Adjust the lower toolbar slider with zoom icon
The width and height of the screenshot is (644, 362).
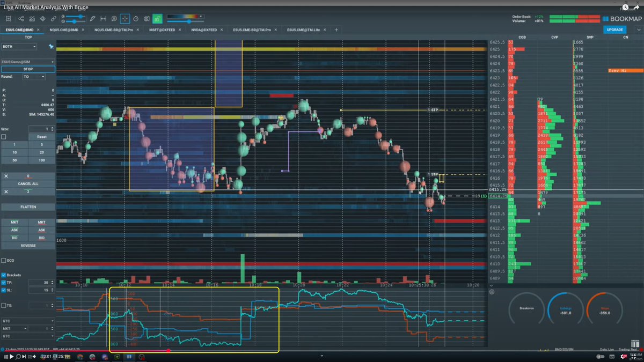(x=76, y=21)
